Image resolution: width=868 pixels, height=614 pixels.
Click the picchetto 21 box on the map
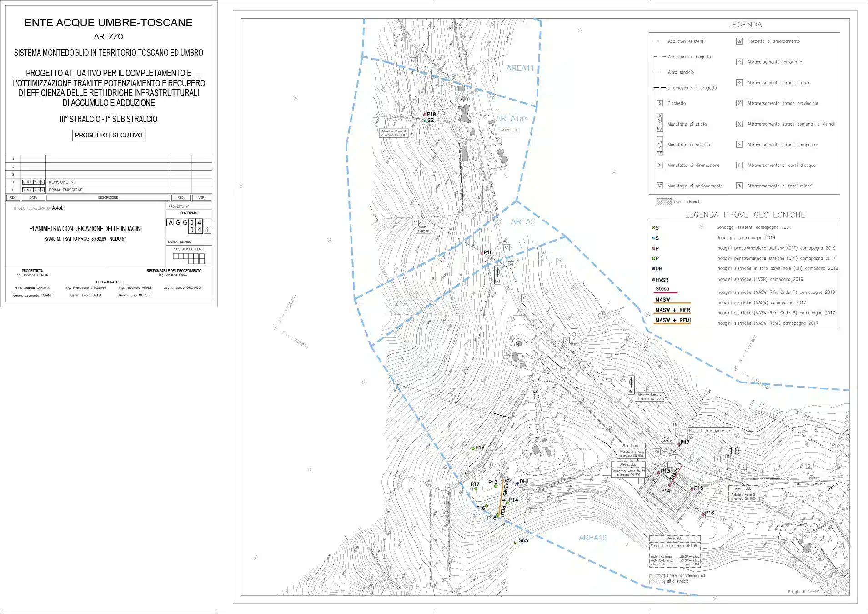coord(524,297)
